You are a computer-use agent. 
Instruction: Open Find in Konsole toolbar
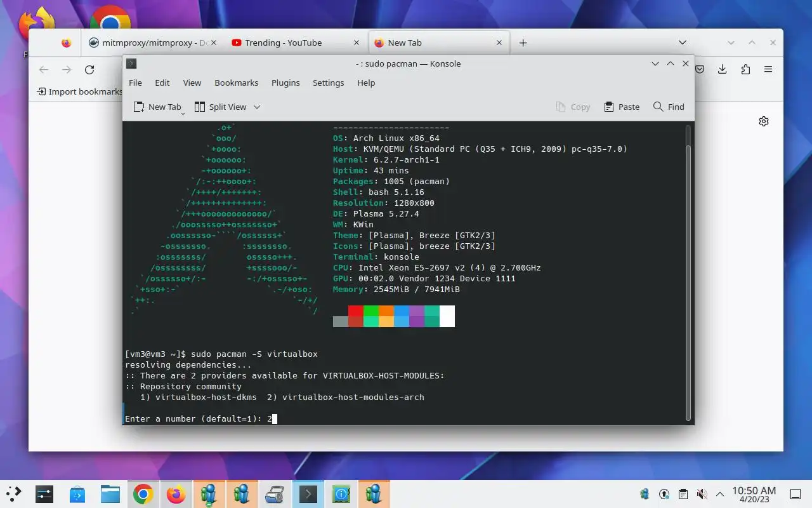(669, 107)
